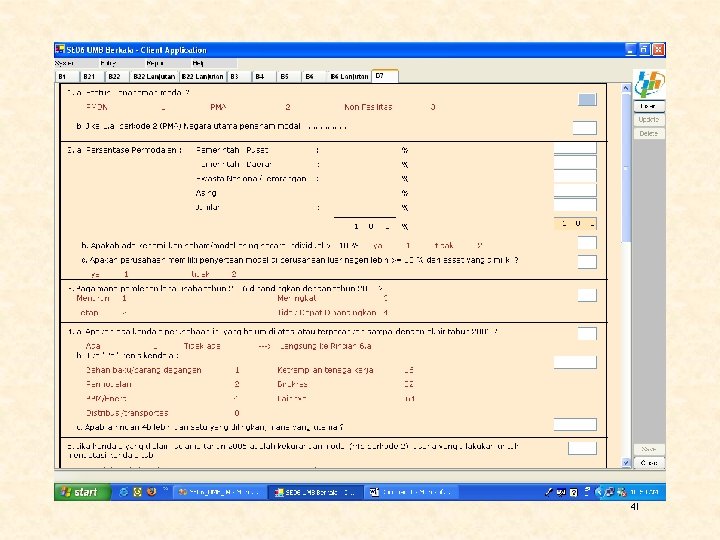Screen dimensions: 720x540
Task: Click the vertical scrollbar thumb
Action: tap(626, 167)
